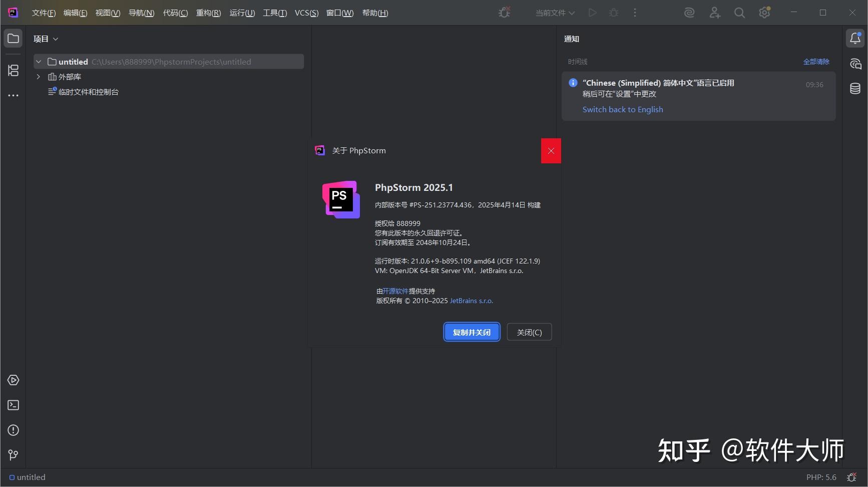Open the Database tool window icon

(x=855, y=89)
